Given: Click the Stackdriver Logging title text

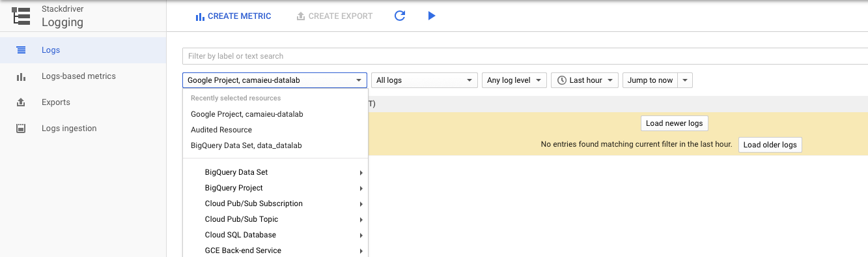Looking at the screenshot, I should (x=63, y=17).
